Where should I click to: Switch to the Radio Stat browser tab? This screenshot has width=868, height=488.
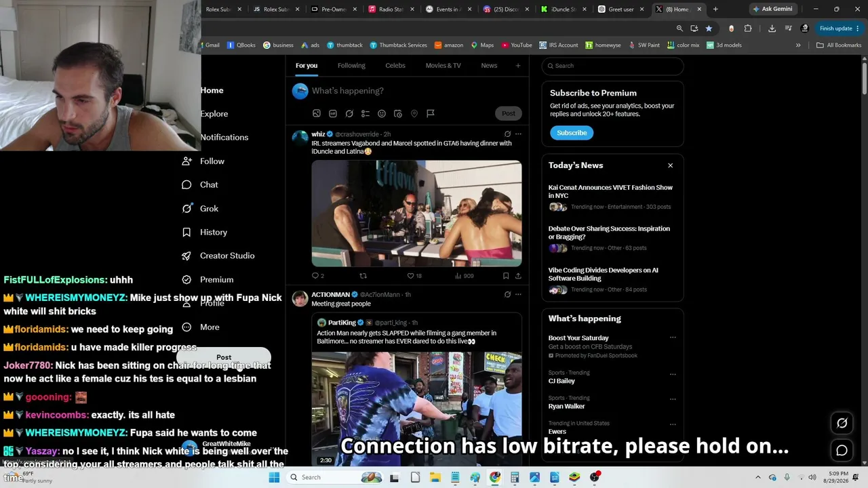391,9
